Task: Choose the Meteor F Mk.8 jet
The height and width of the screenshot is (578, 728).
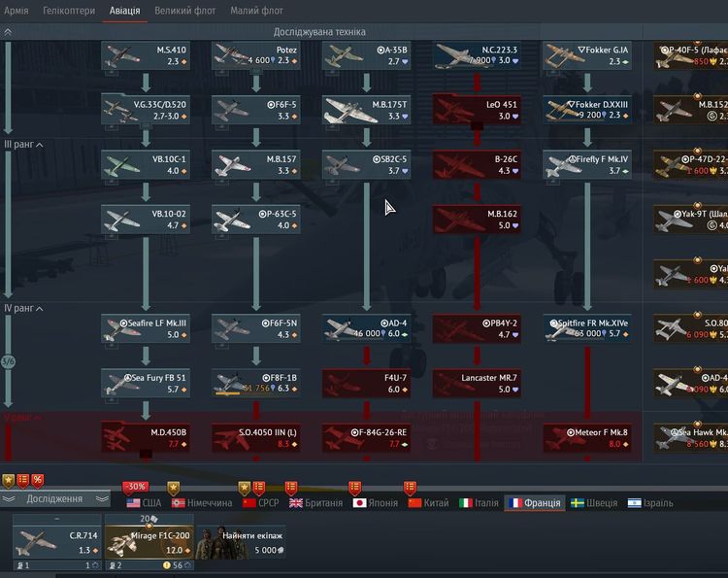Action: (x=587, y=437)
